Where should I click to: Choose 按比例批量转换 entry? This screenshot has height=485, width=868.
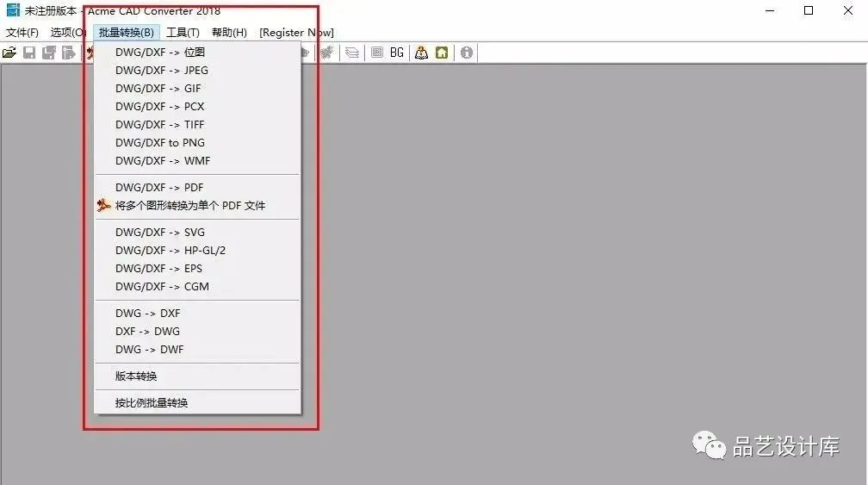pyautogui.click(x=197, y=403)
